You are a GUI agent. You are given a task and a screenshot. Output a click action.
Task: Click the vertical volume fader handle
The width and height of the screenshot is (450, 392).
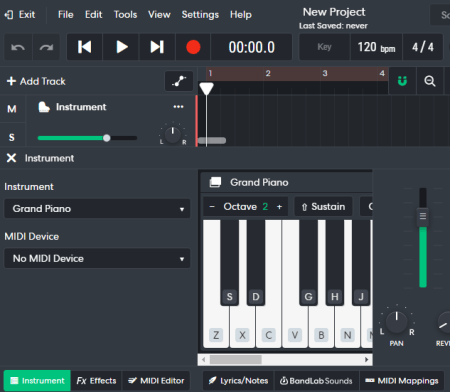click(x=423, y=216)
